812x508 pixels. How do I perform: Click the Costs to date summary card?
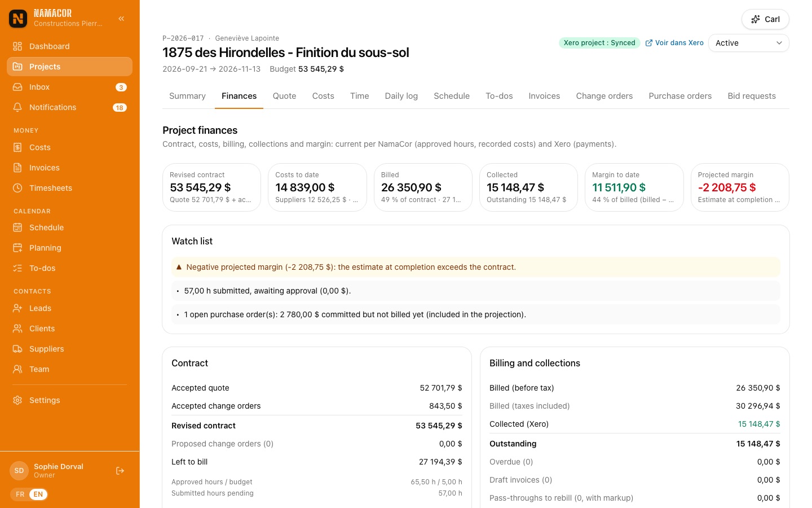click(x=317, y=187)
